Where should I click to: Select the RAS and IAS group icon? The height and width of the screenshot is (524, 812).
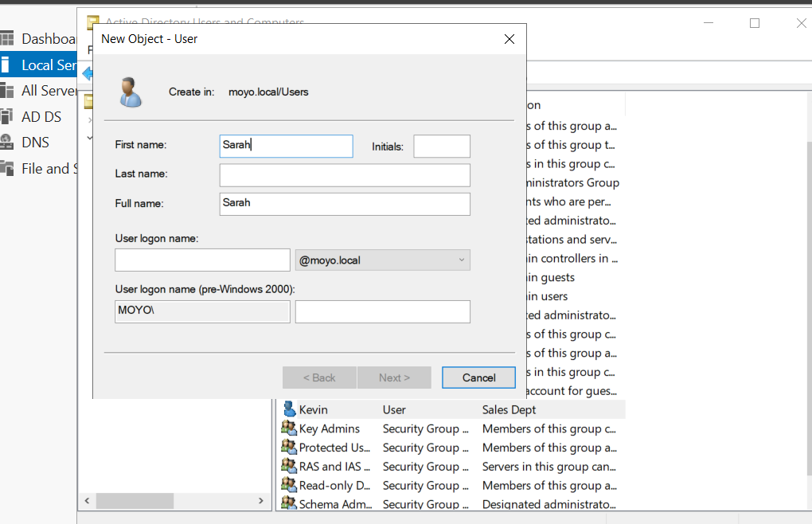click(x=289, y=467)
